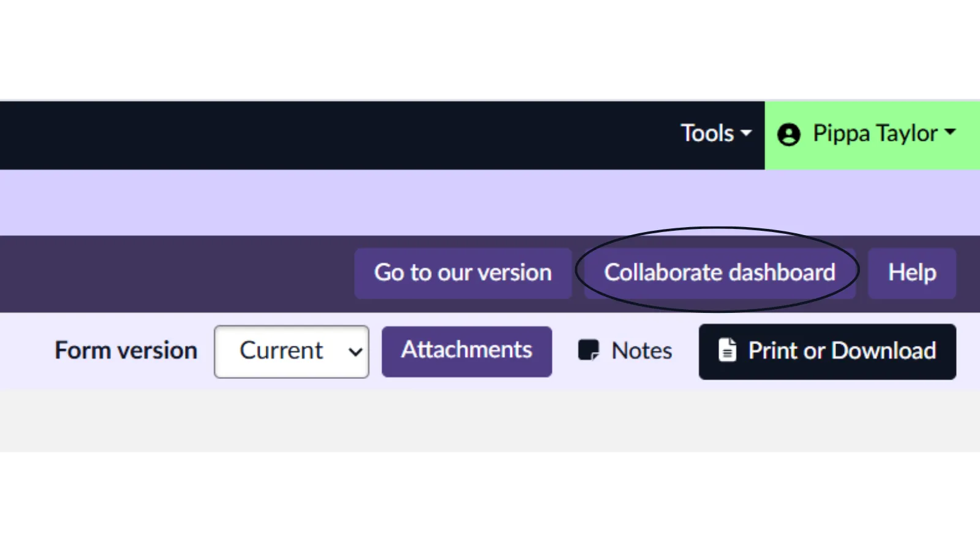
Task: Click the caret arrow beside Tools
Action: [x=746, y=133]
